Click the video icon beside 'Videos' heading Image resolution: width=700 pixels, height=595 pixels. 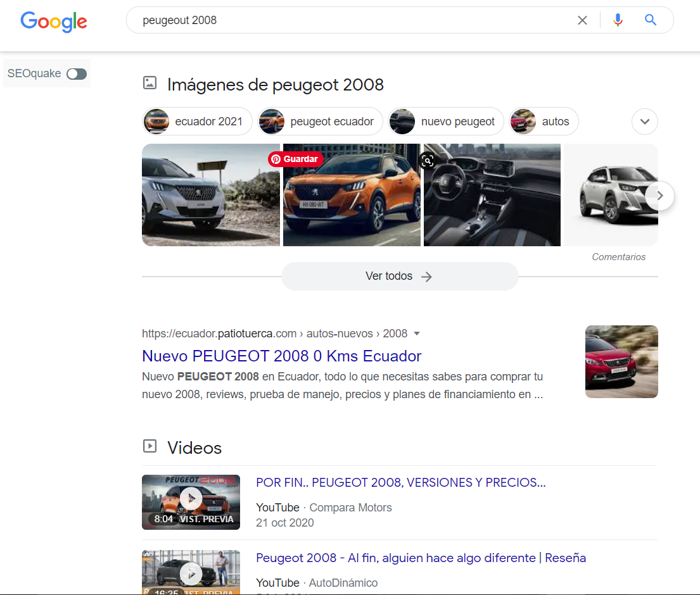150,446
